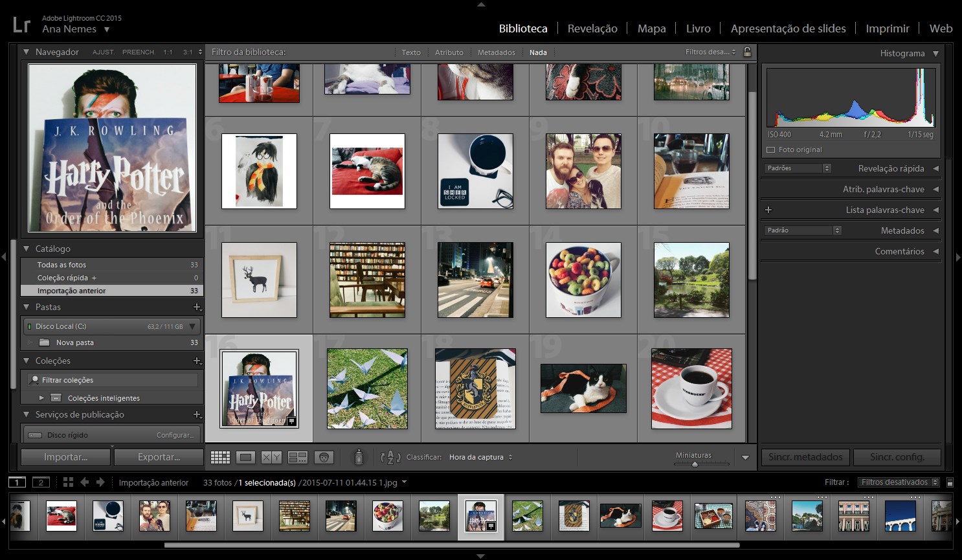Screen dimensions: 962x560
Task: Open the Imprimir module
Action: tap(887, 28)
